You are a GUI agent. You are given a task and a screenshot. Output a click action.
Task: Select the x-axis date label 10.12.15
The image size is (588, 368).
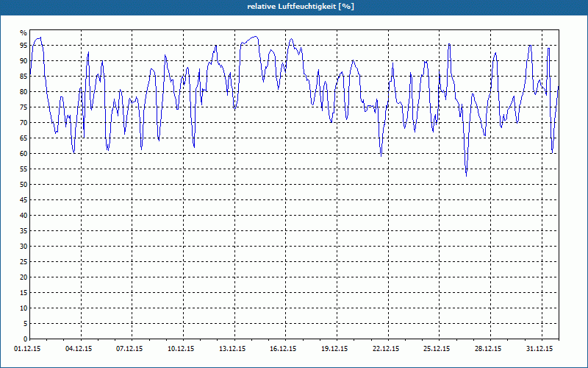tap(181, 349)
